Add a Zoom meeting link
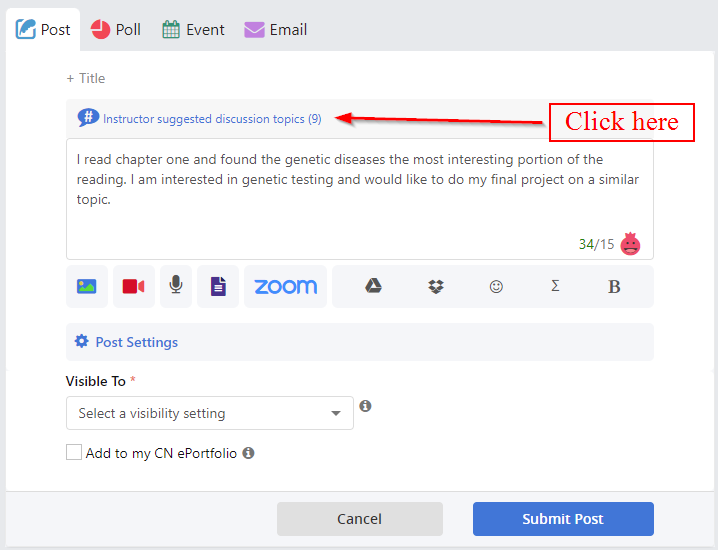718x550 pixels. point(285,286)
